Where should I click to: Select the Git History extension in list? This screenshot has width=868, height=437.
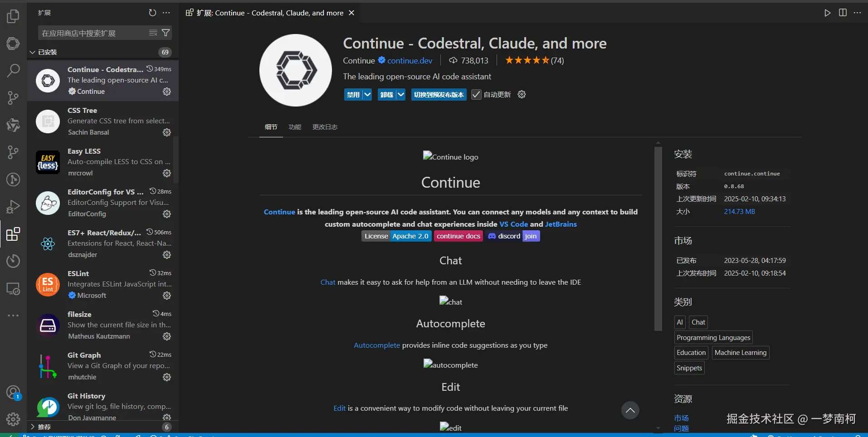click(x=103, y=407)
